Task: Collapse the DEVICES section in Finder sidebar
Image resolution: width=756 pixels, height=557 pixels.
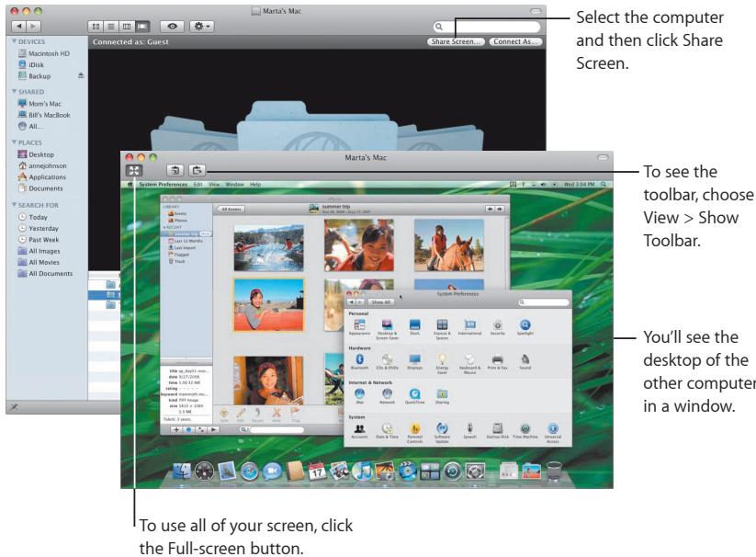Action: [14, 41]
